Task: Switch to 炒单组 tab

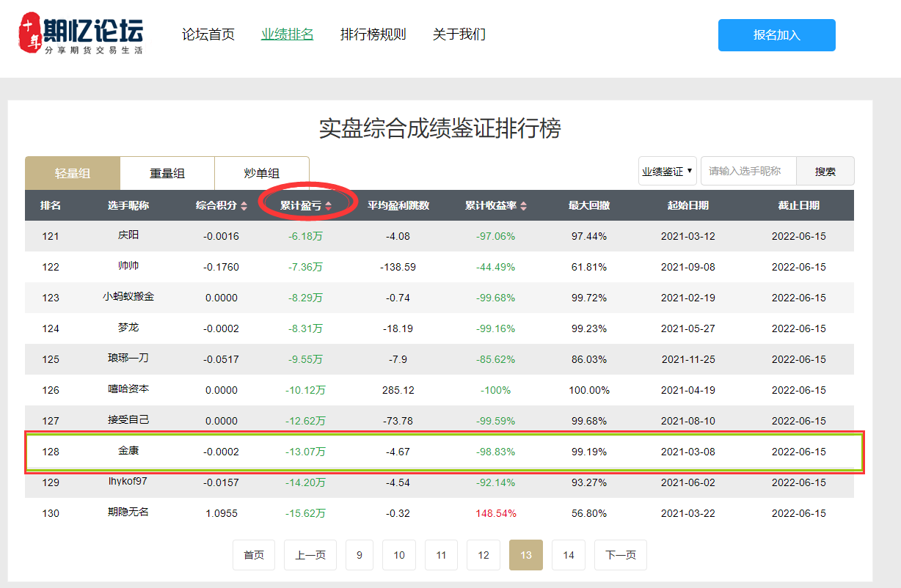Action: 261,174
